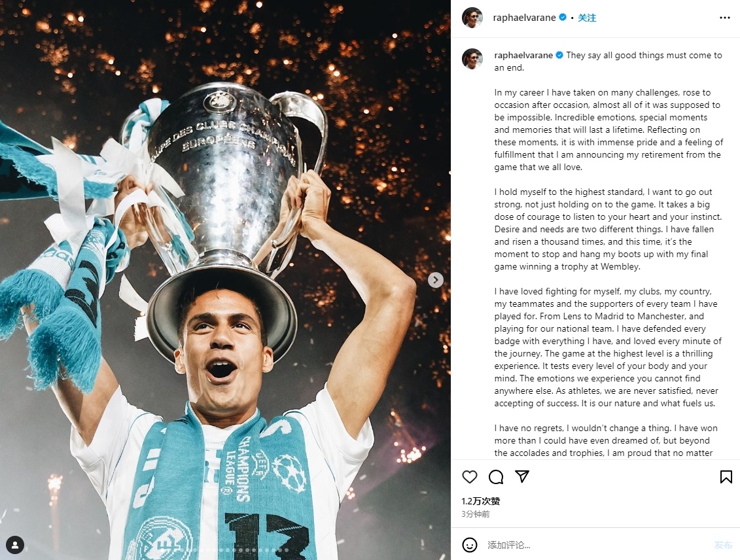Show tagged people icon on photo
Screen dimensions: 740x560
pos(14,544)
